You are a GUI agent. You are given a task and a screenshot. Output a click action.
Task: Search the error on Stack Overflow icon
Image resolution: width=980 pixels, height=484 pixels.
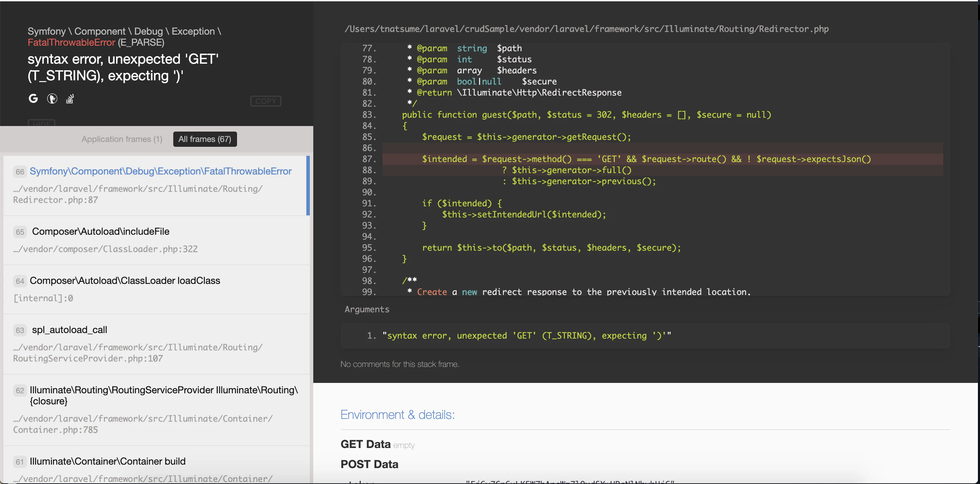(x=70, y=99)
